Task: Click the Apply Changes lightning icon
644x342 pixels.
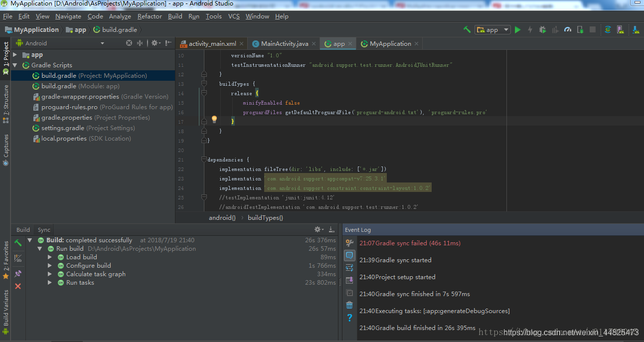Action: click(x=530, y=30)
